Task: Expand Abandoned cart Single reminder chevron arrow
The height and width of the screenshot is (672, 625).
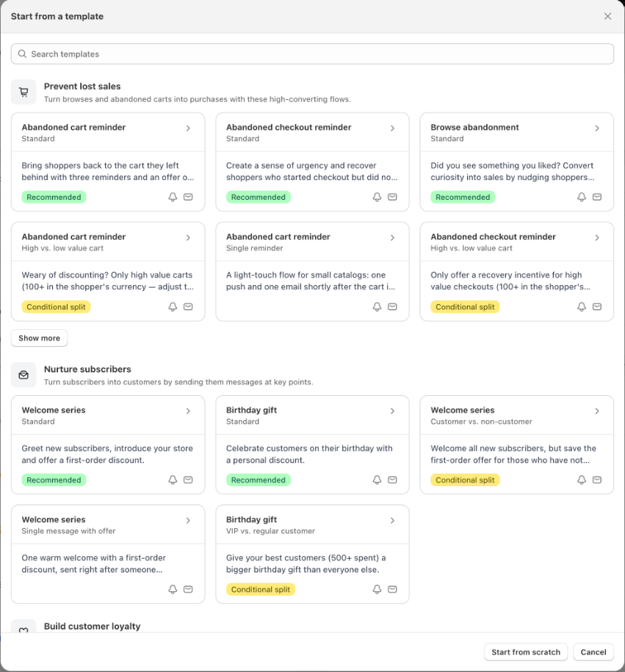Action: [393, 237]
